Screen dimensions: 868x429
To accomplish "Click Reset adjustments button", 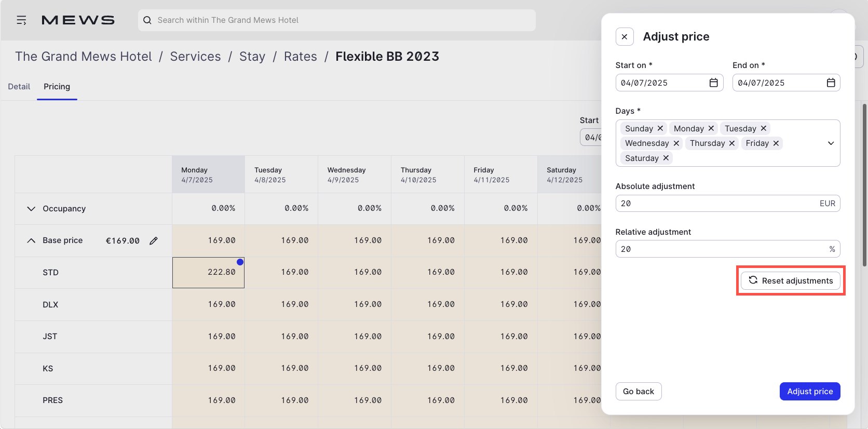I will [x=791, y=280].
